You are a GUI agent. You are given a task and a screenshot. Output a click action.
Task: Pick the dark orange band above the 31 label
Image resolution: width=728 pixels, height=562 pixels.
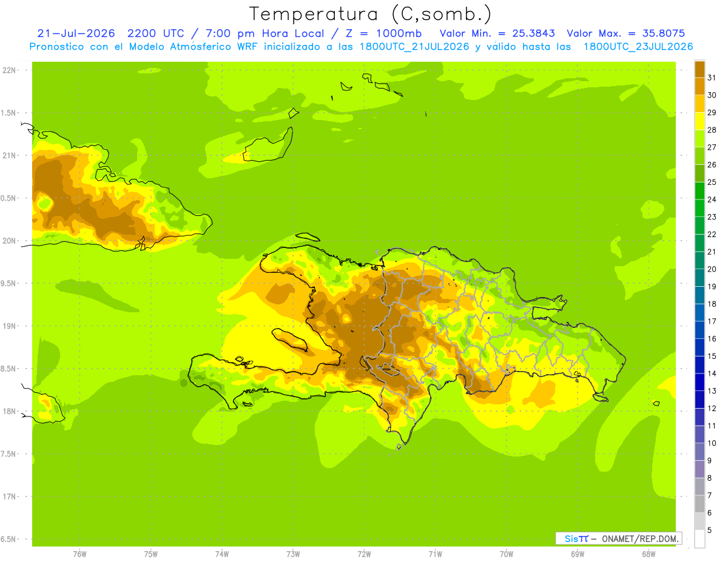[x=699, y=69]
